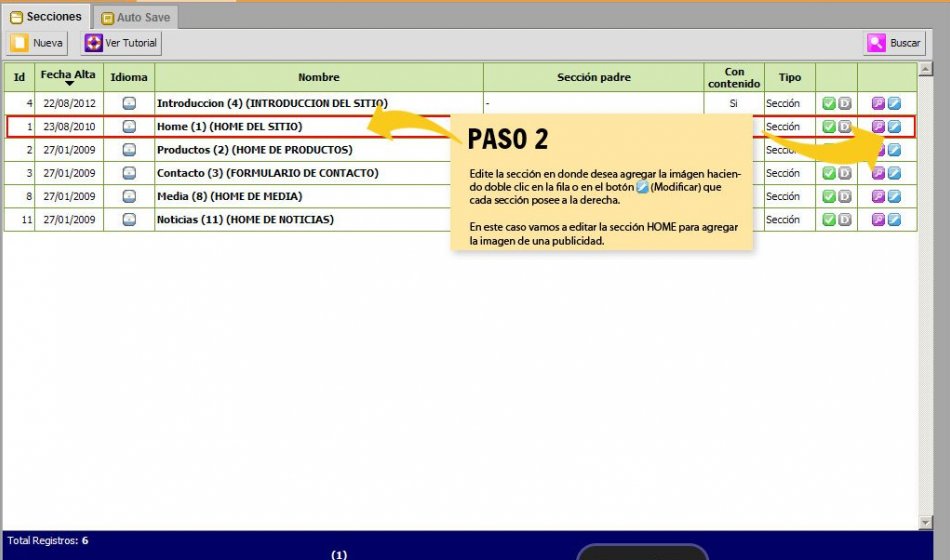Image resolution: width=950 pixels, height=560 pixels.
Task: Click the Sección padre column header
Action: click(x=594, y=77)
